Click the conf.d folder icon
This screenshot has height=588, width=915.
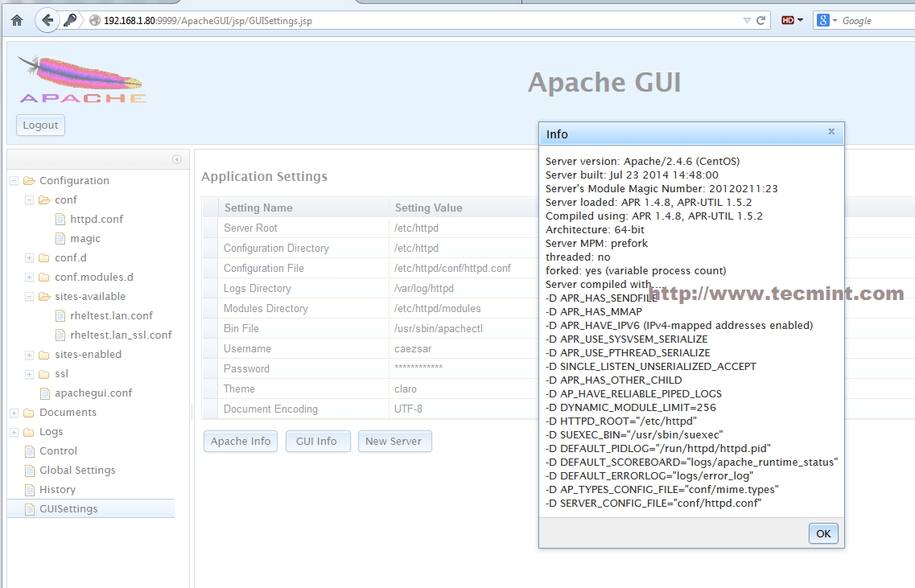44,258
